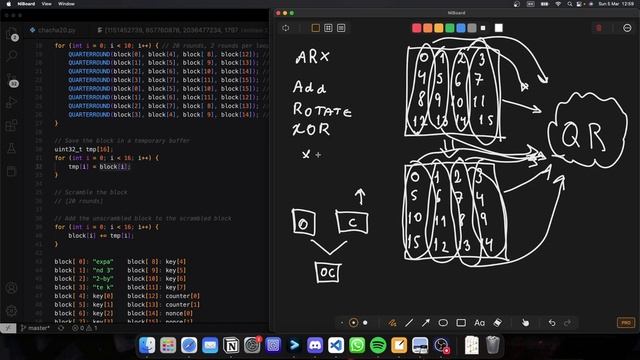Screen dimensions: 640x360
Task: Open WhatsApp from the Dock
Action: 357,345
